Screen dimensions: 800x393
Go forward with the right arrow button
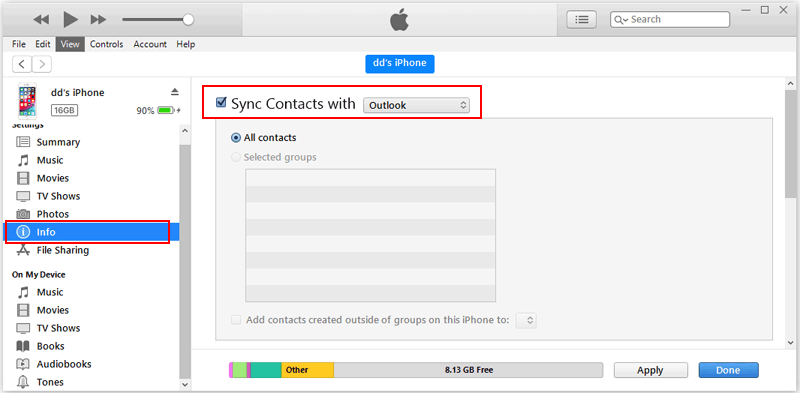point(42,64)
